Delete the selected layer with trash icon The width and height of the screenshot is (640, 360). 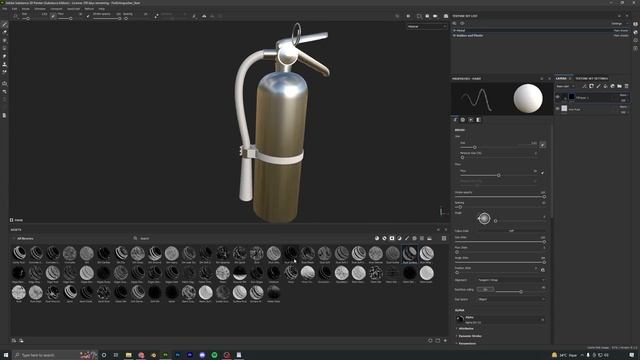point(627,86)
